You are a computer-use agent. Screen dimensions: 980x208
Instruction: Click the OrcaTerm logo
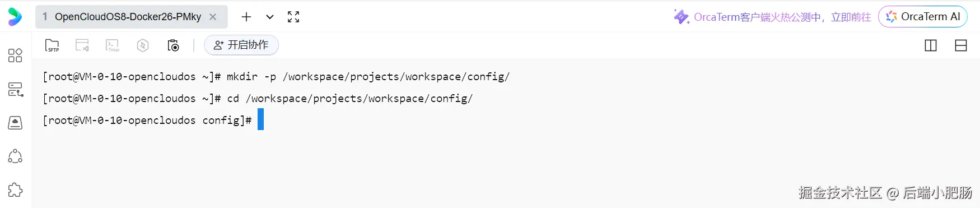click(15, 17)
